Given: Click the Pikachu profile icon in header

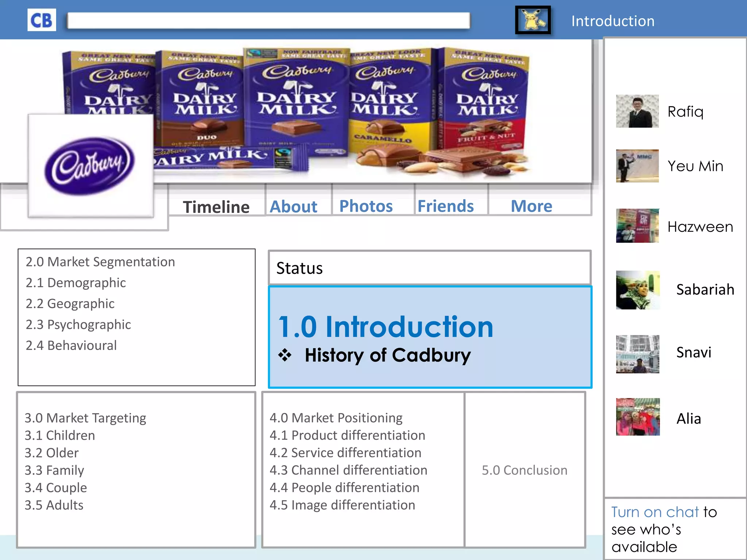Looking at the screenshot, I should pos(533,20).
